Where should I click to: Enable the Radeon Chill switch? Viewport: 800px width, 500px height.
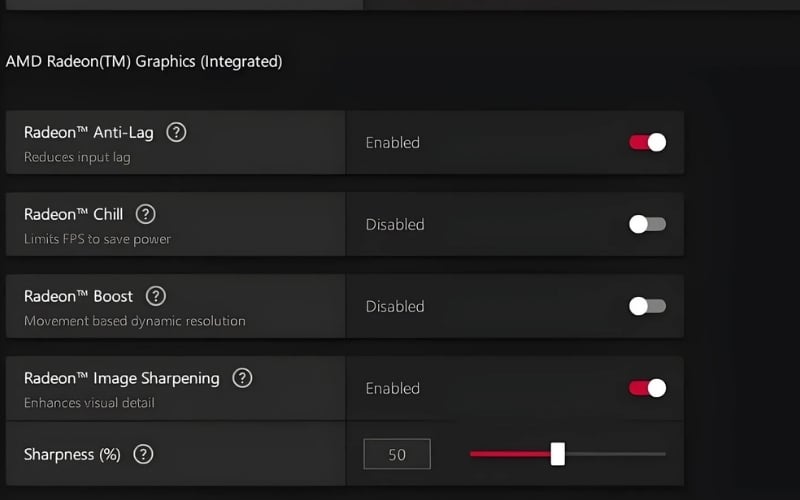(x=647, y=224)
